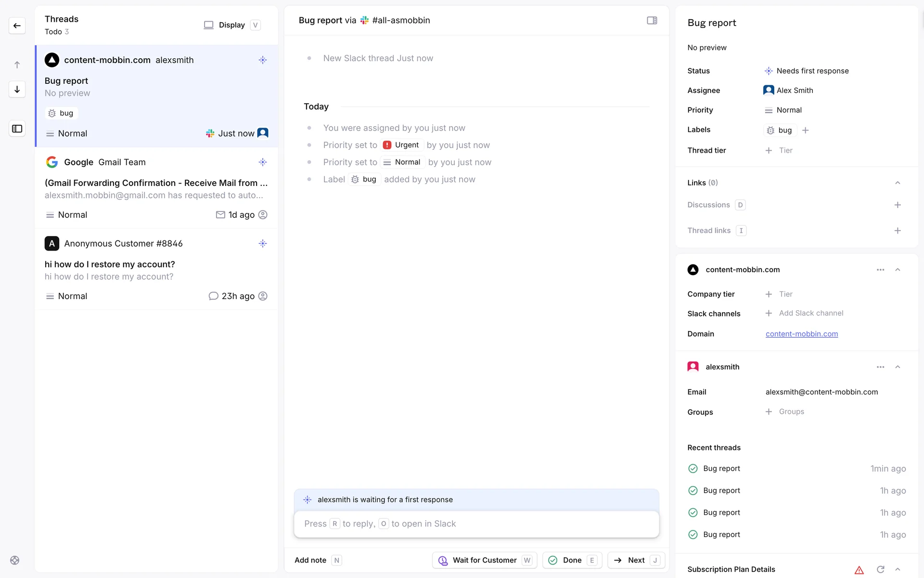The image size is (924, 578).
Task: Open the help icon at bottom left
Action: (15, 560)
